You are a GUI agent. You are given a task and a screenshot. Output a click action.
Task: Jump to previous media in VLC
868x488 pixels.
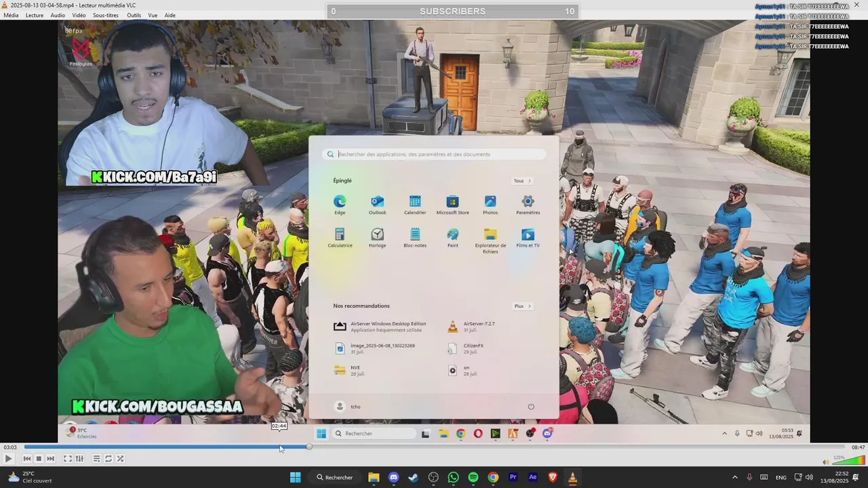[27, 459]
